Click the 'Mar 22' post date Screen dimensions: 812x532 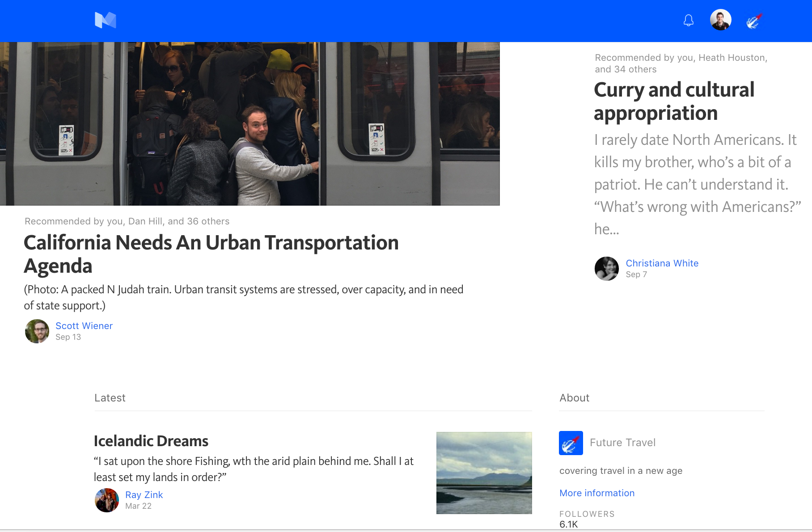coord(138,506)
